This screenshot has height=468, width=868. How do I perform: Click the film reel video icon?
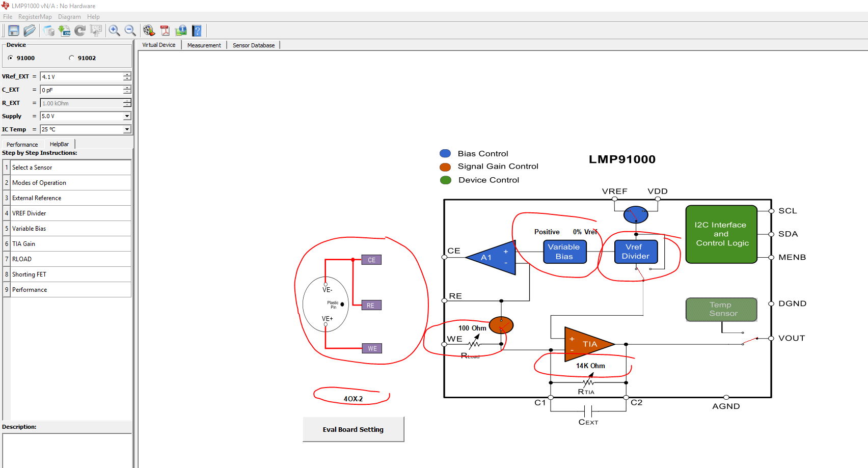tap(149, 31)
